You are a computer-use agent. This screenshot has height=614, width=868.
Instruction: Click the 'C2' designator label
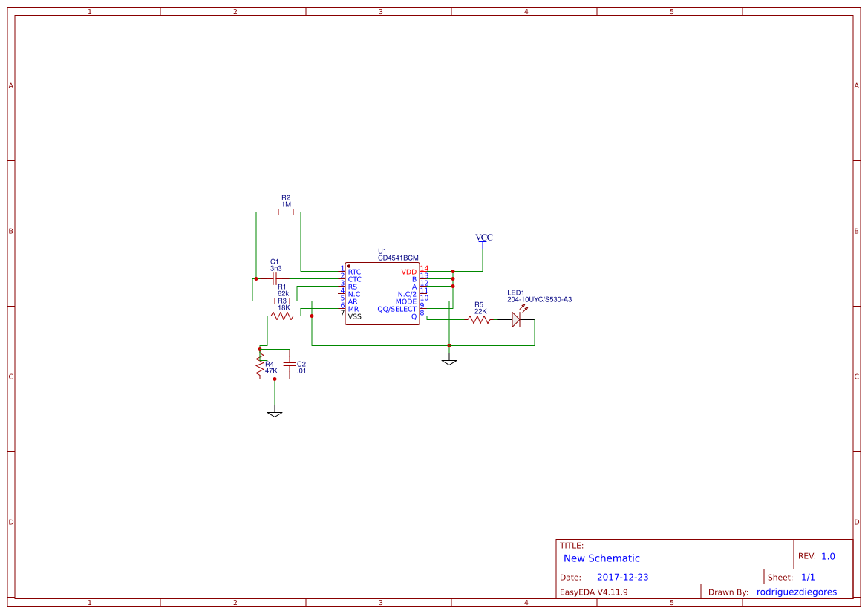[x=301, y=365]
